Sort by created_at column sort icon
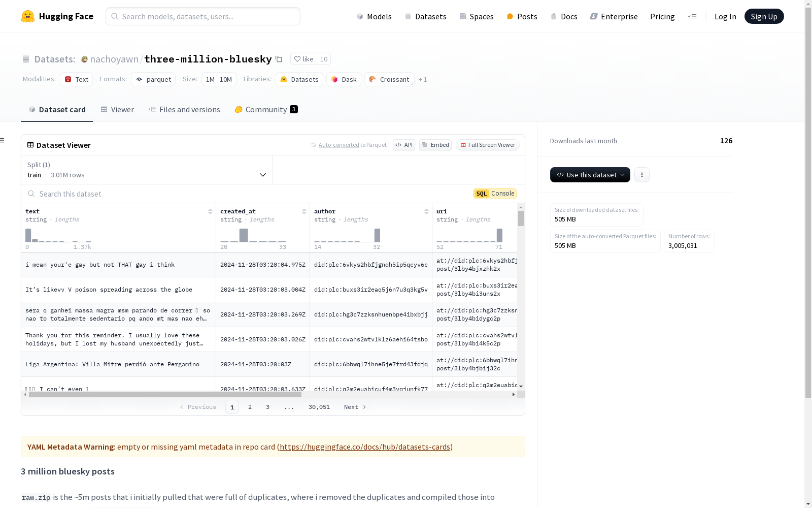 304,211
